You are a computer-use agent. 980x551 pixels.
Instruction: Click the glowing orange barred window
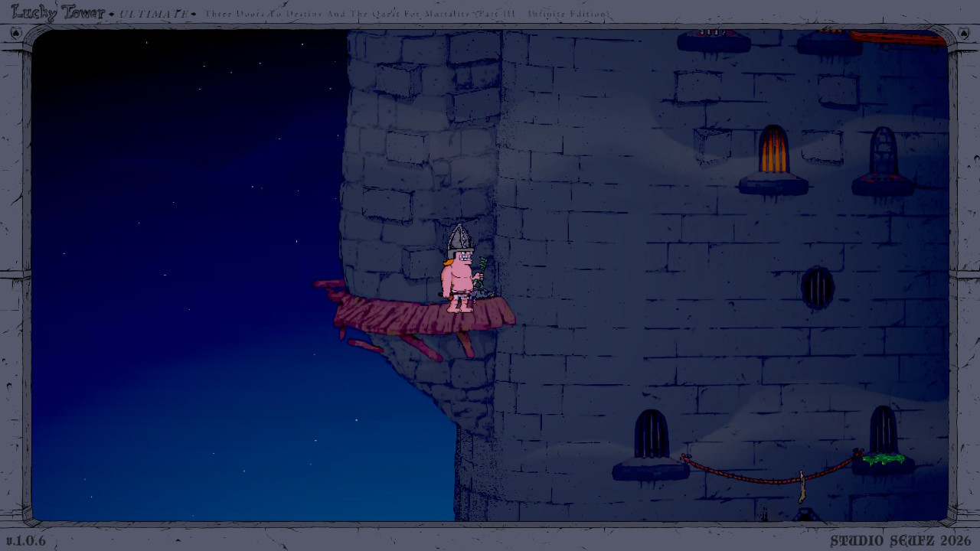tap(773, 149)
